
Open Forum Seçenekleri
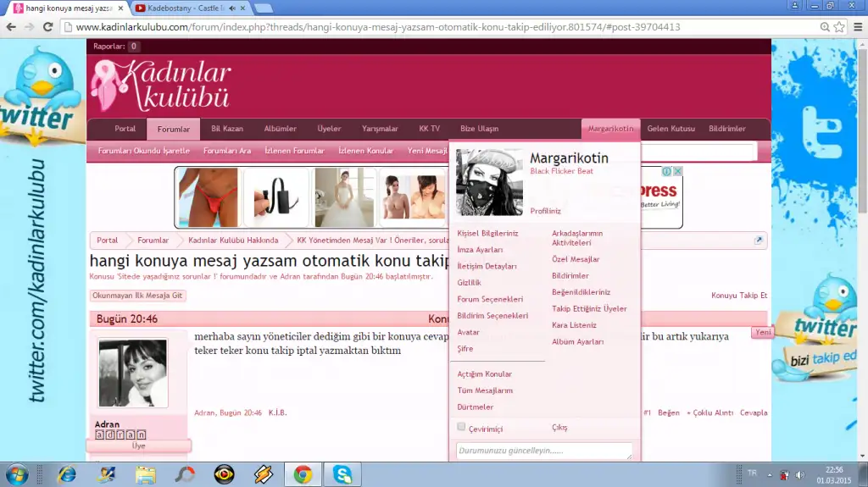point(490,299)
